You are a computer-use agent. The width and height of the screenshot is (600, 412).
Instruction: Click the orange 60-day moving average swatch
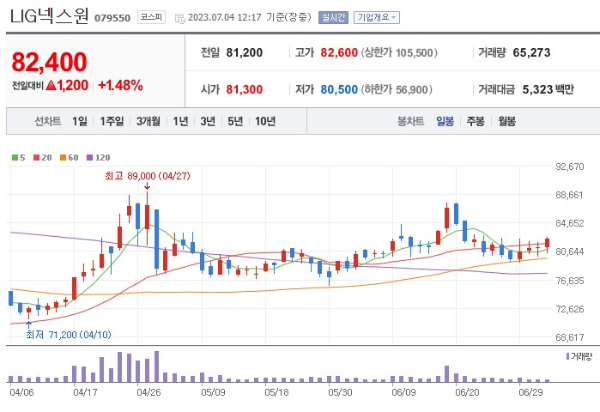[63, 158]
